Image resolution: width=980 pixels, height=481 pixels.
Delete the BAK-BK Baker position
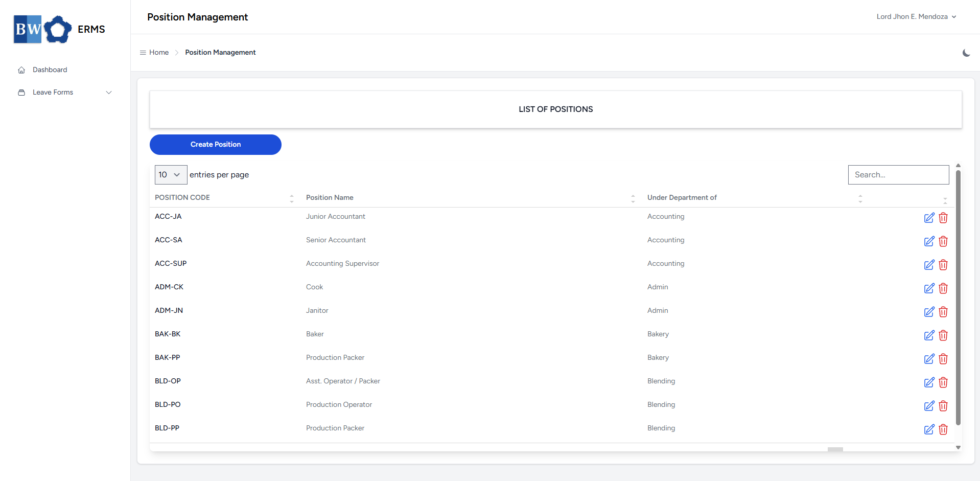[943, 335]
